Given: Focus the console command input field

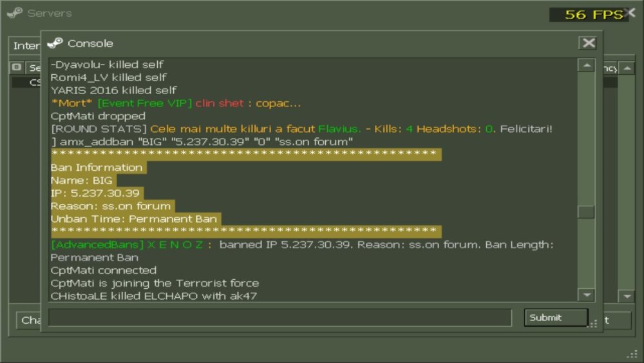Looking at the screenshot, I should point(280,318).
